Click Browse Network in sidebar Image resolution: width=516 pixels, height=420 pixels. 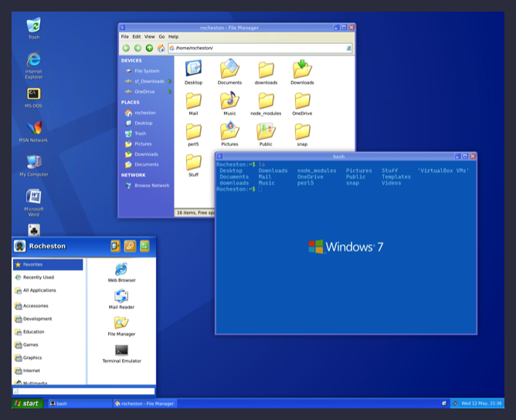coord(146,185)
